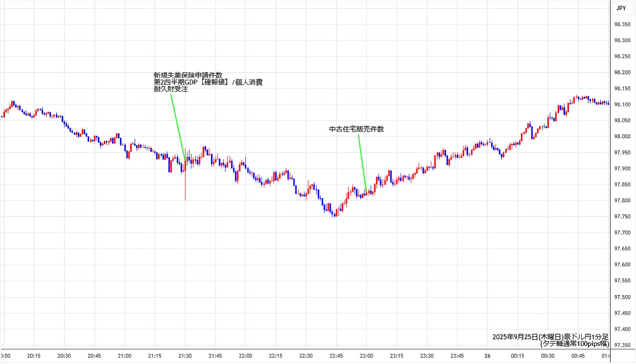This screenshot has width=636, height=364.
Task: Click the 21:00 time axis label
Action: point(125,356)
